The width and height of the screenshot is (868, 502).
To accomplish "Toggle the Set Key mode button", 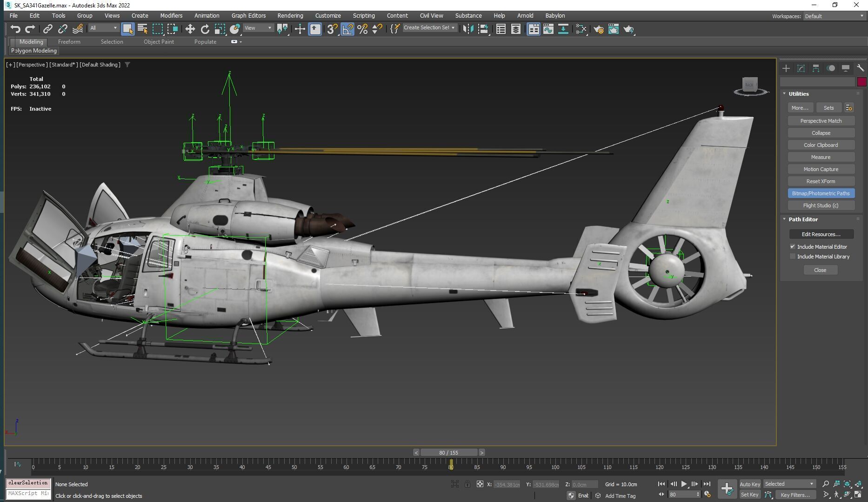I will (x=750, y=495).
